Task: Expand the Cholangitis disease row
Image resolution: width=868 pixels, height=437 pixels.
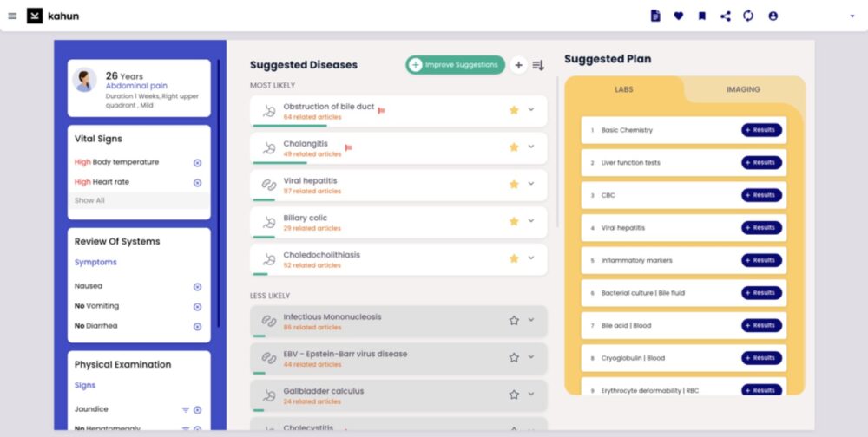Action: point(531,147)
